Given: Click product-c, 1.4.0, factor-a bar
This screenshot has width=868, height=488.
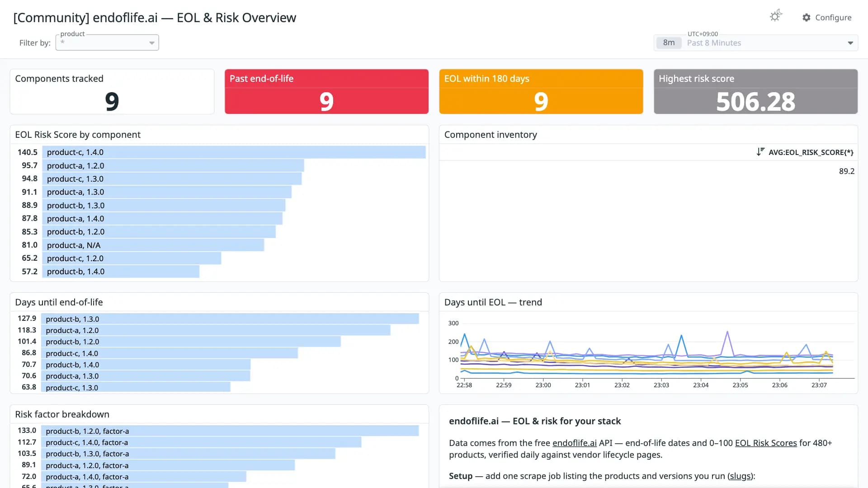Looking at the screenshot, I should (x=201, y=442).
